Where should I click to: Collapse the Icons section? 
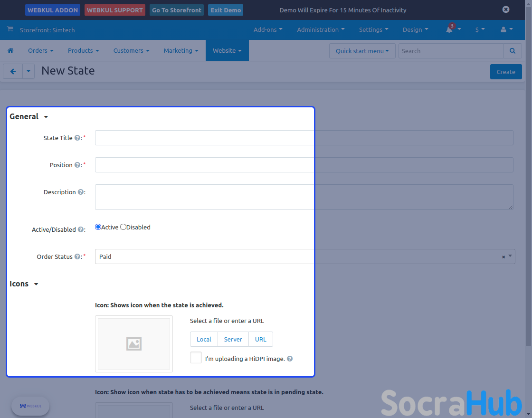point(24,284)
